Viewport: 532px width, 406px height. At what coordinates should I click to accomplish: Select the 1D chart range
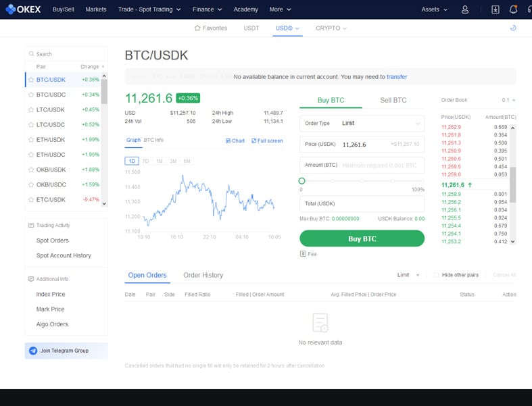tap(132, 161)
